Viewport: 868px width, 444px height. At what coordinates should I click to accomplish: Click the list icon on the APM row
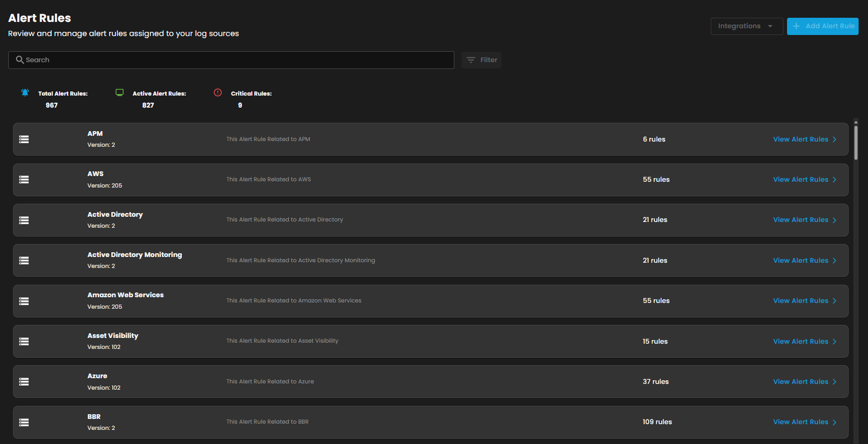[24, 139]
